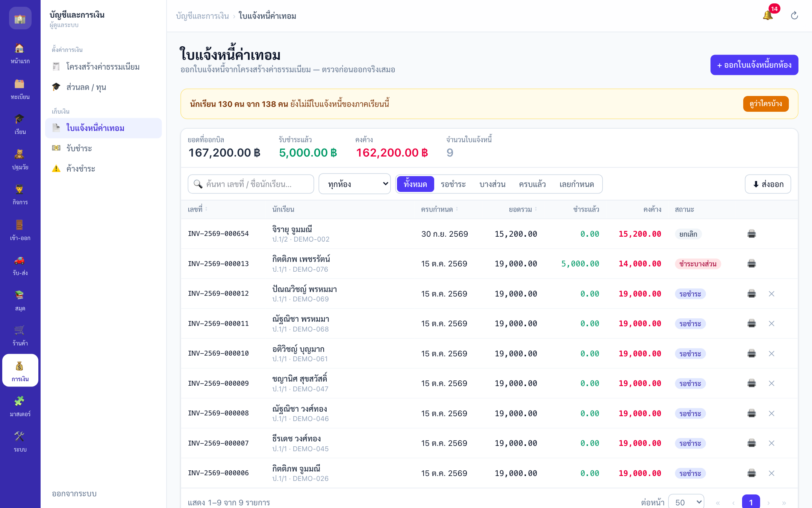Sort by เลขที่ column header

pyautogui.click(x=197, y=209)
